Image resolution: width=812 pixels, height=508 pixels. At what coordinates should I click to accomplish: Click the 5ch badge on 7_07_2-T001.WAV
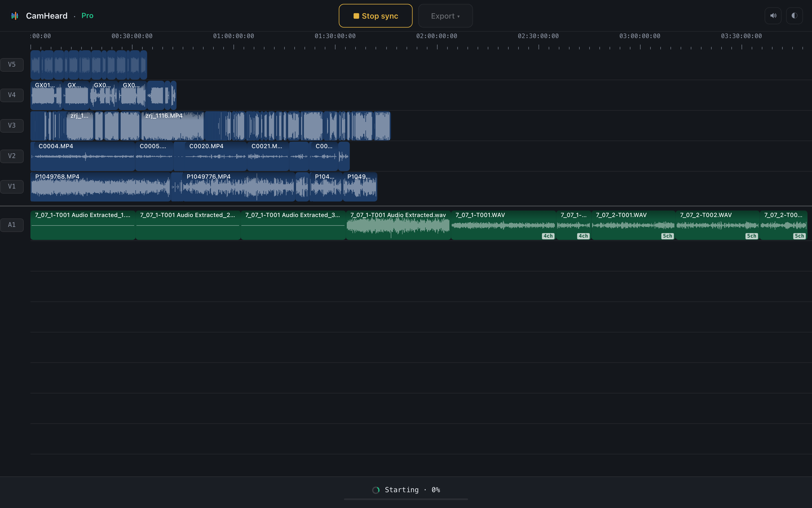[668, 236]
